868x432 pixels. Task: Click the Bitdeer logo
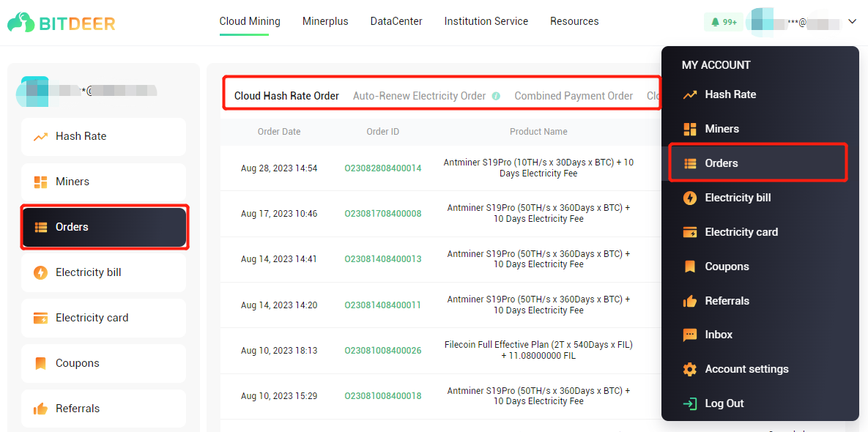(62, 22)
